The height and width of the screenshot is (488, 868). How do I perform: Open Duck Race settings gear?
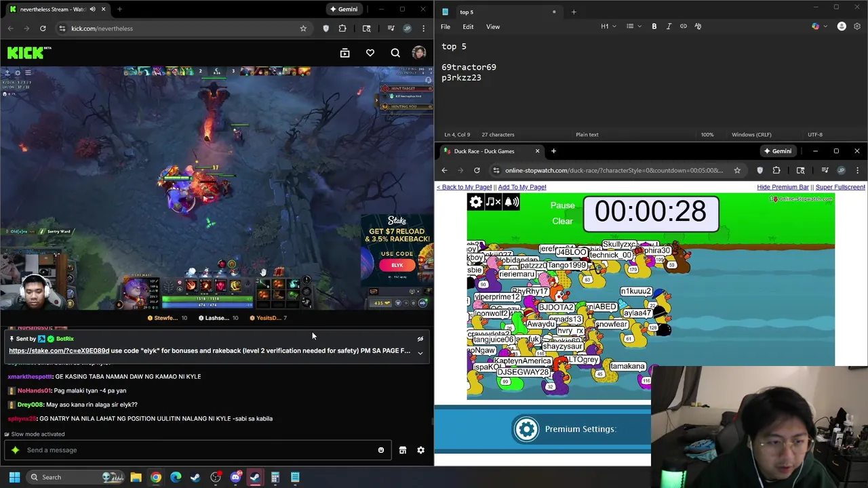coord(475,202)
